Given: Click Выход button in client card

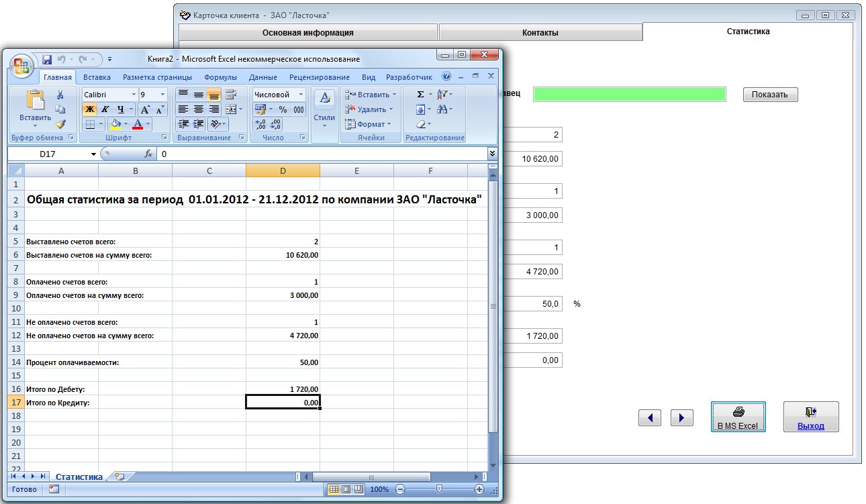Looking at the screenshot, I should click(x=811, y=417).
